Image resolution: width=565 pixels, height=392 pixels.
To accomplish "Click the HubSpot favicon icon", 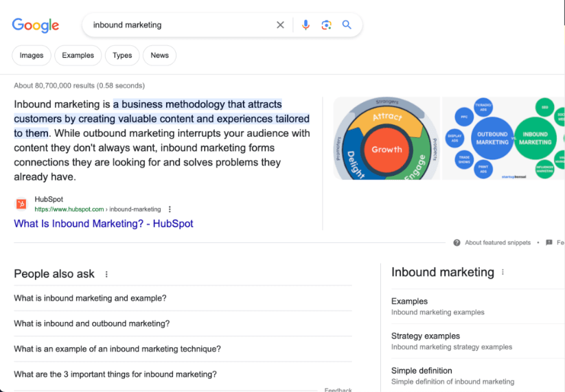I will click(21, 204).
